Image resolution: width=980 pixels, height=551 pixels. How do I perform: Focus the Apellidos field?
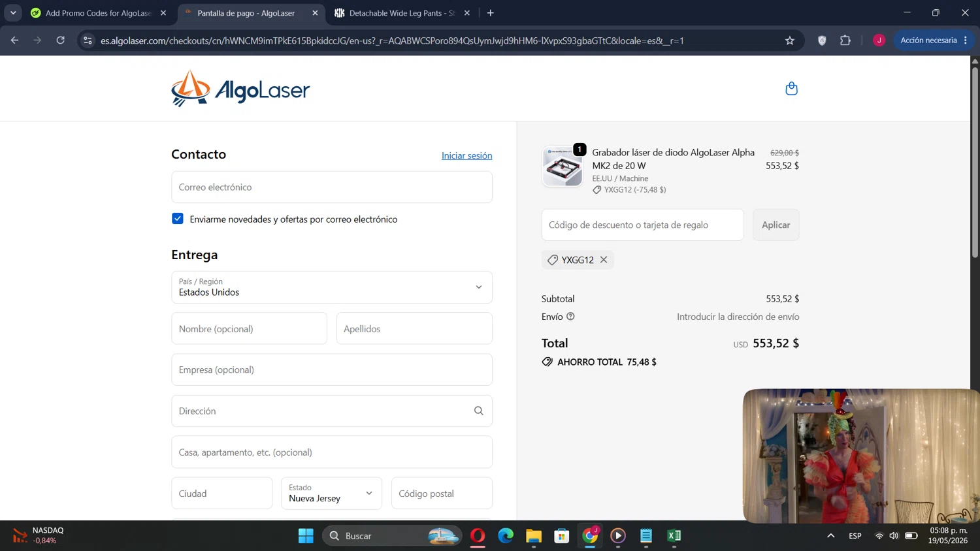tap(414, 328)
